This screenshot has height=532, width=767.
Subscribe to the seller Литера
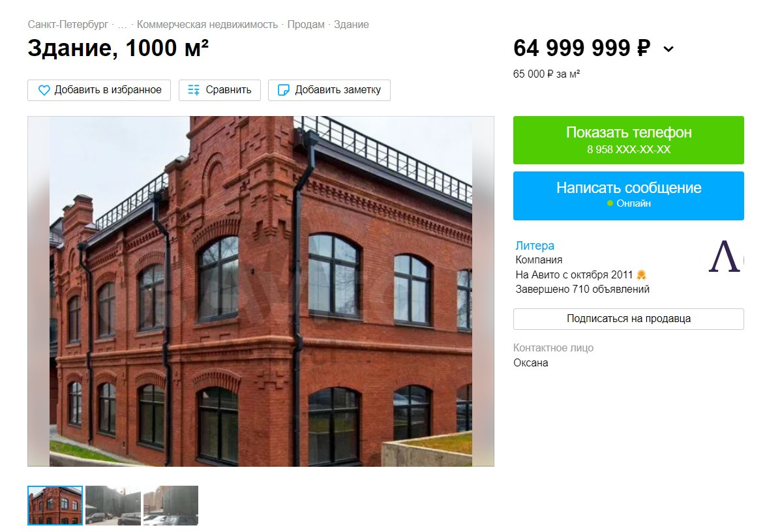click(629, 319)
